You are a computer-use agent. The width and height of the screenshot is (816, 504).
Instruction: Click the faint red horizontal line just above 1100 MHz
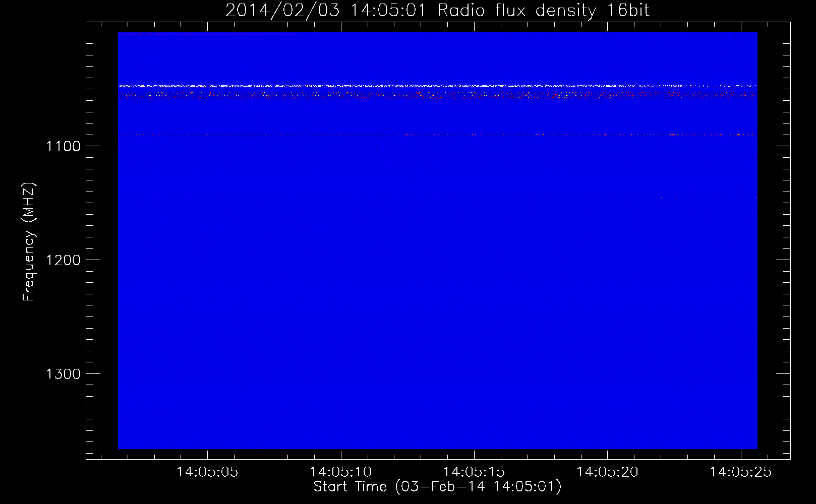[437, 135]
